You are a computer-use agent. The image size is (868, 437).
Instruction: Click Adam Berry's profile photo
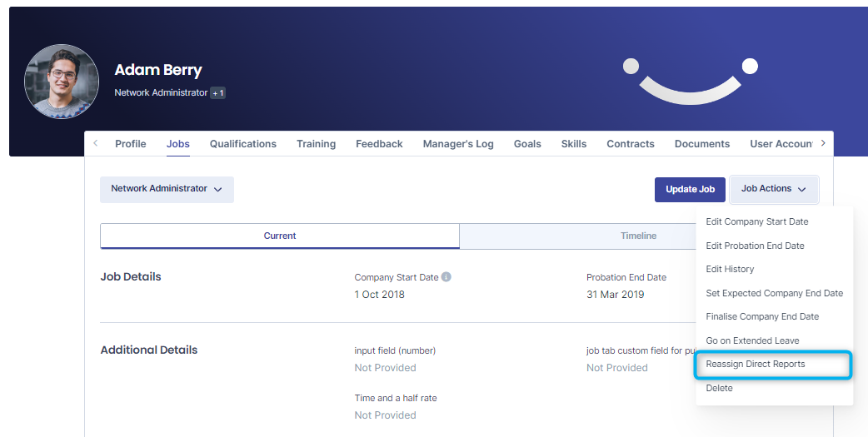(62, 82)
